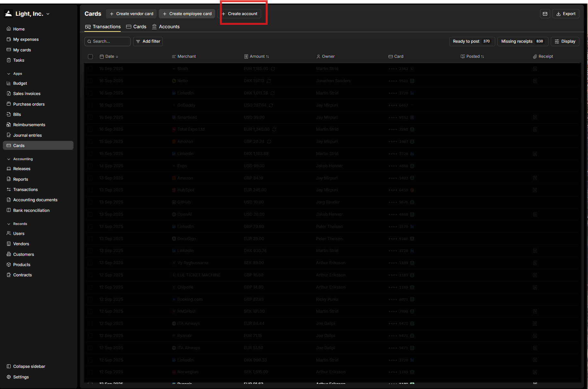The image size is (588, 389).
Task: Export the transactions list
Action: pyautogui.click(x=566, y=14)
